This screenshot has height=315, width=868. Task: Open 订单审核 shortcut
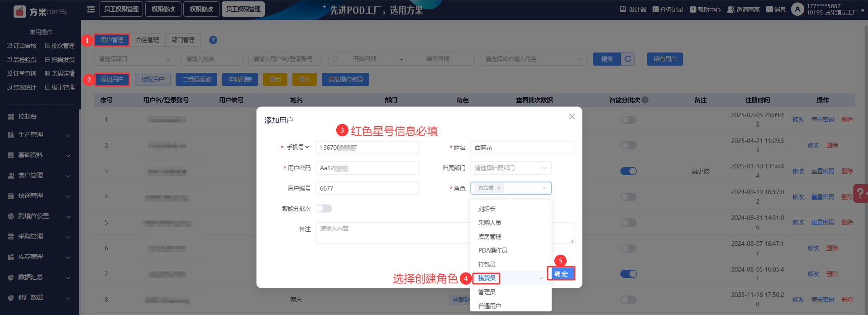click(21, 46)
